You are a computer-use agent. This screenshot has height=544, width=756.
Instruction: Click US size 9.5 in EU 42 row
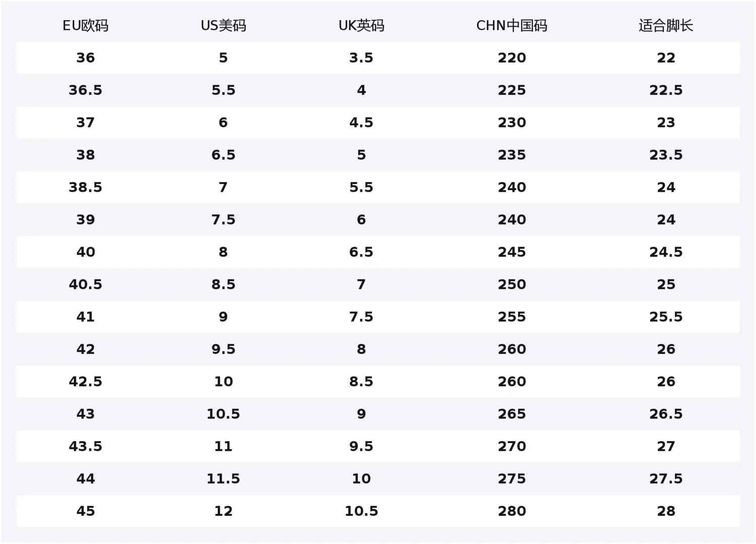click(223, 349)
